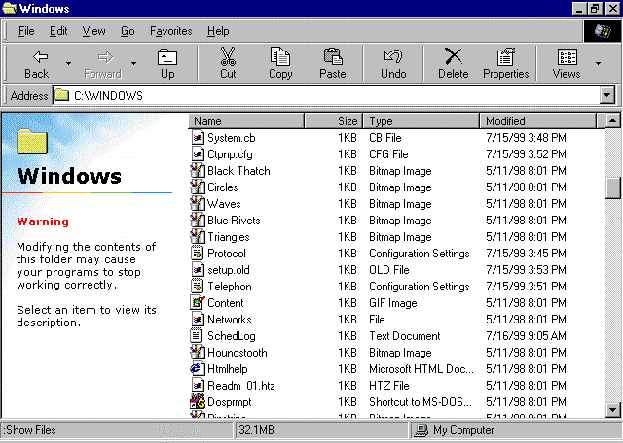The height and width of the screenshot is (443, 623).
Task: Click the Cut toolbar icon
Action: 228,63
